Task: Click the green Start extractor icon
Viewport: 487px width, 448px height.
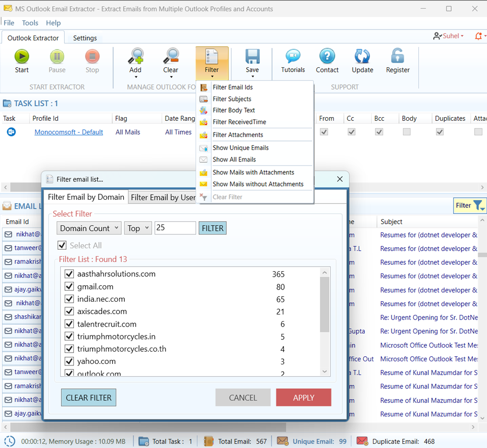Action: [22, 57]
